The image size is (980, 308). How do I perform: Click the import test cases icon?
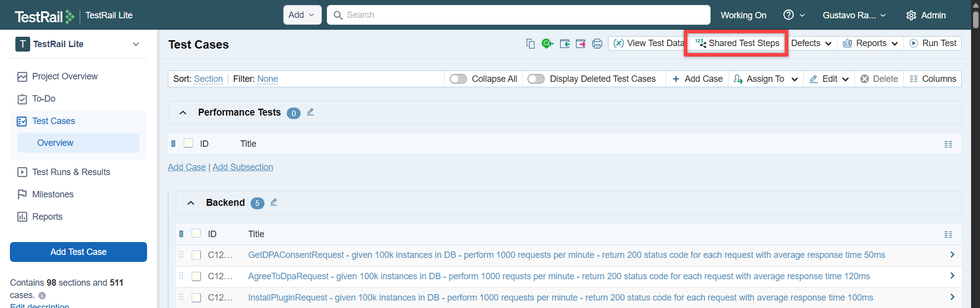tap(565, 44)
